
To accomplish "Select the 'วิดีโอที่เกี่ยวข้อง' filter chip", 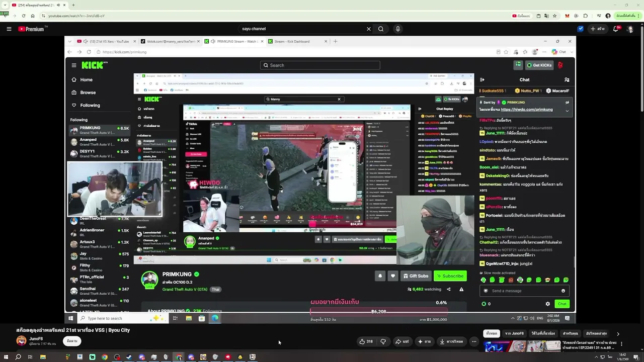I will click(543, 333).
